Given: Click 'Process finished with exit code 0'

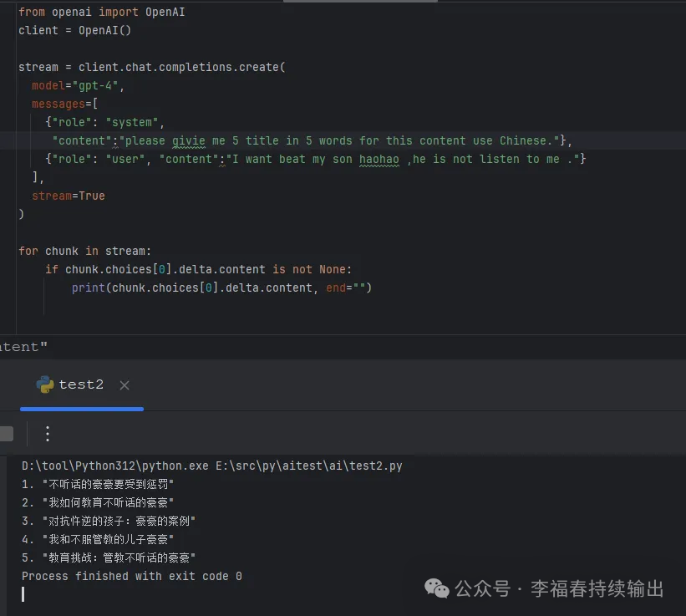Looking at the screenshot, I should pos(132,576).
